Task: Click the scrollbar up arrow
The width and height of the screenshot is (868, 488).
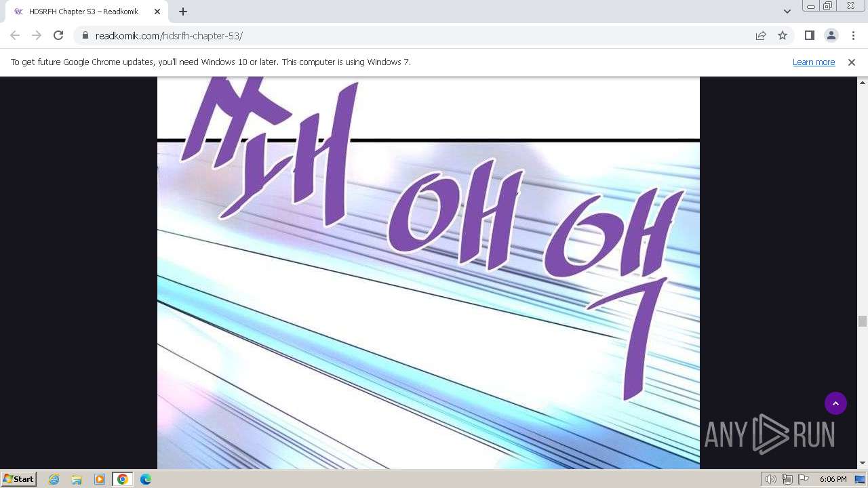Action: pos(863,81)
